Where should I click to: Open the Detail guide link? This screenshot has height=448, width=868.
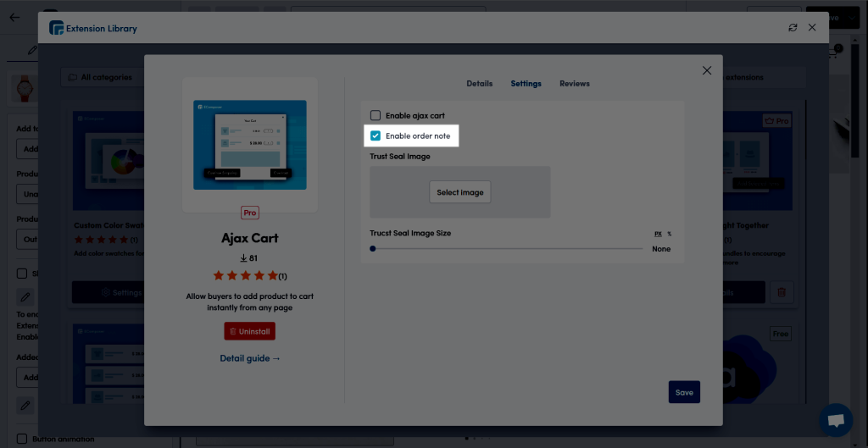pos(250,358)
